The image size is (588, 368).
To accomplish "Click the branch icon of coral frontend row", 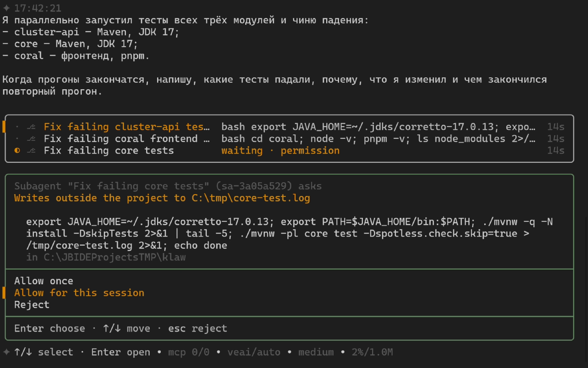I will pos(31,139).
